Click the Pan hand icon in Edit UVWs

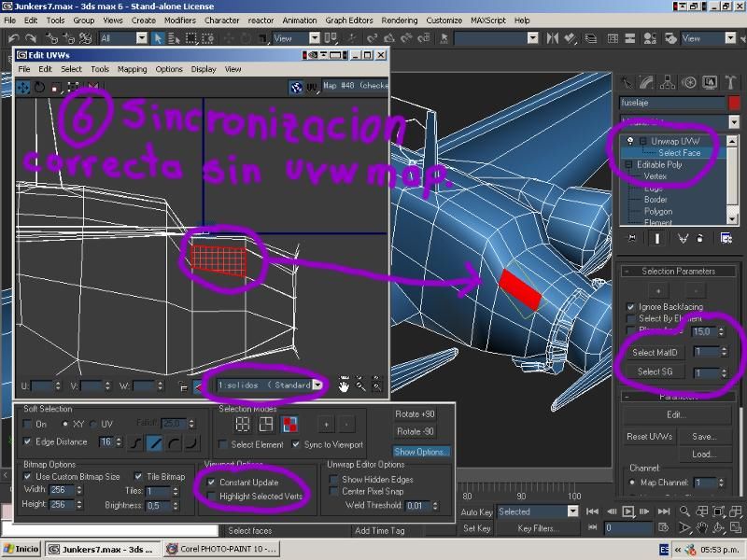coord(344,385)
